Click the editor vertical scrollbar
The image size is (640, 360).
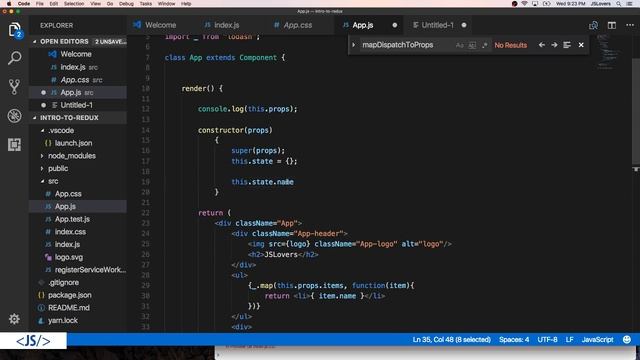pos(636,111)
